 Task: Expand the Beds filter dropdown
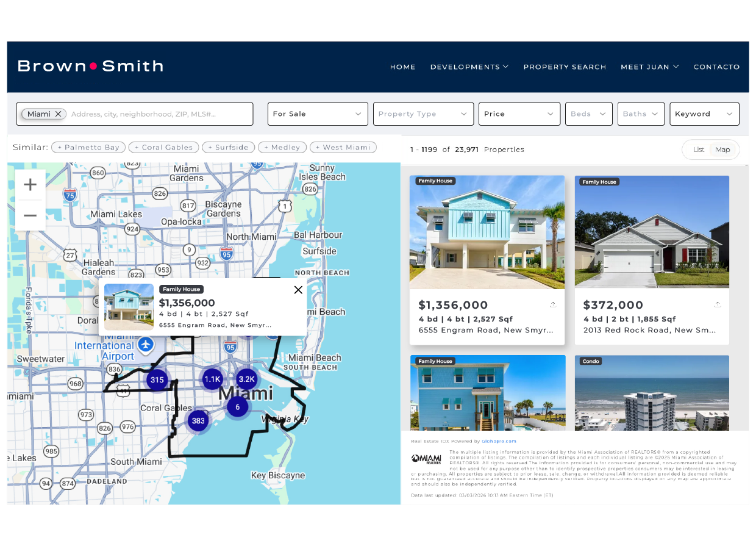click(588, 113)
